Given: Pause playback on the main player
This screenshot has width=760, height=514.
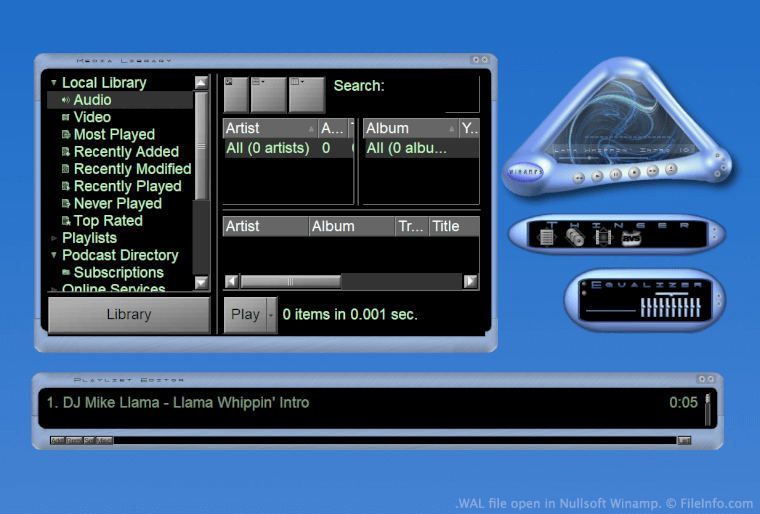Looking at the screenshot, I should [616, 174].
